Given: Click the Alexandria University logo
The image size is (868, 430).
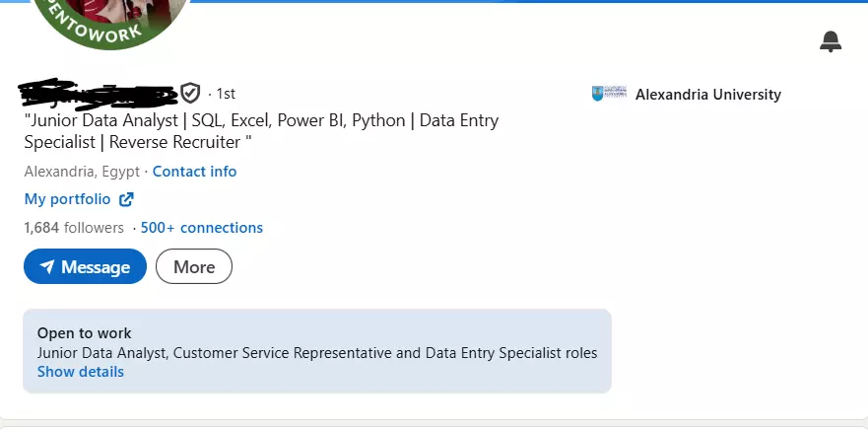Looking at the screenshot, I should click(611, 95).
